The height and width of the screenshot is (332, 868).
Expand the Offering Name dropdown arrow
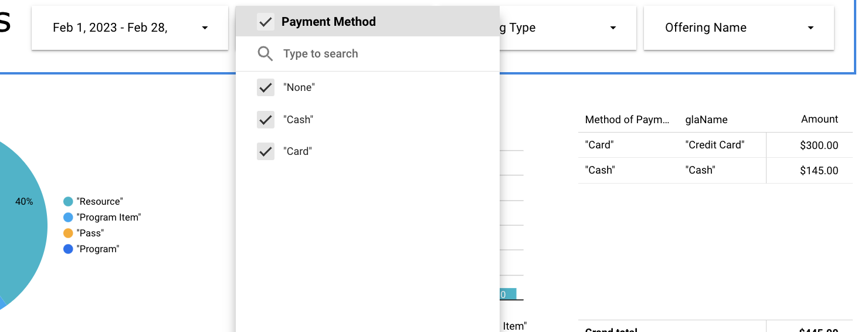[811, 28]
